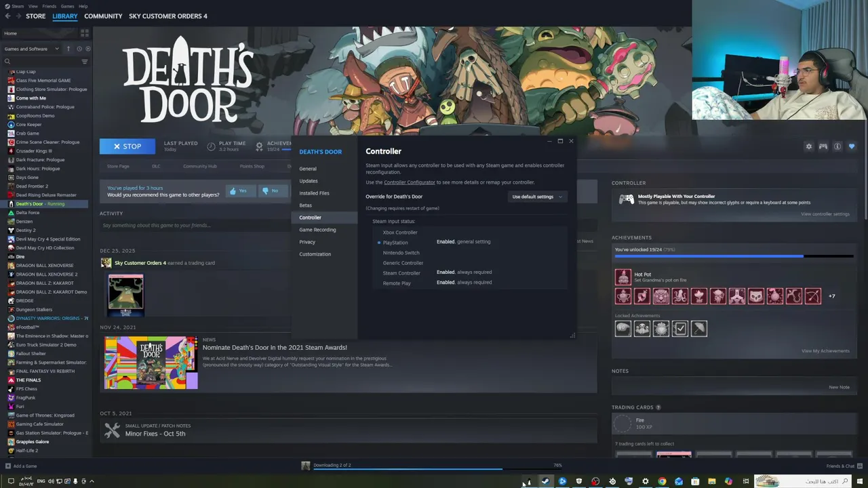Click Home in library sidebar
Image resolution: width=868 pixels, height=488 pixels.
pos(10,33)
